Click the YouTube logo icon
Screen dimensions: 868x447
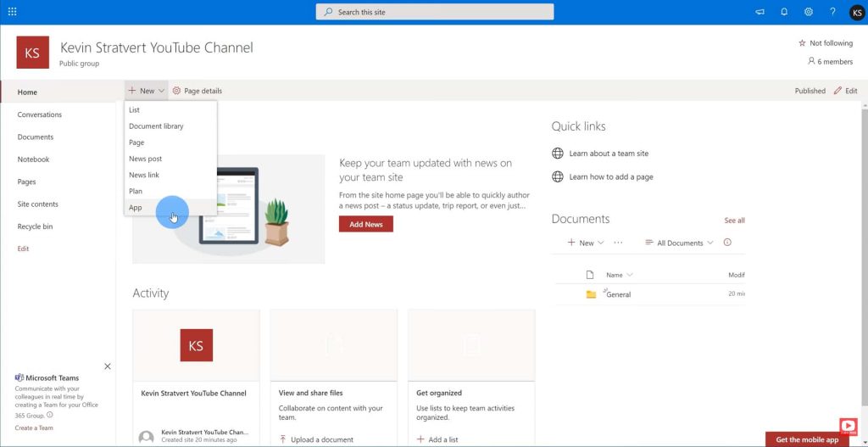(x=848, y=426)
